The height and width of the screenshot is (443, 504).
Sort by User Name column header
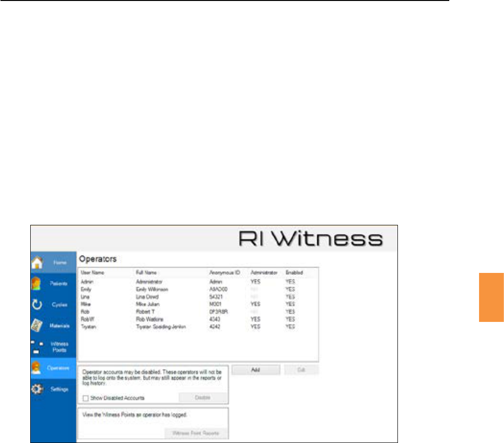pyautogui.click(x=93, y=272)
